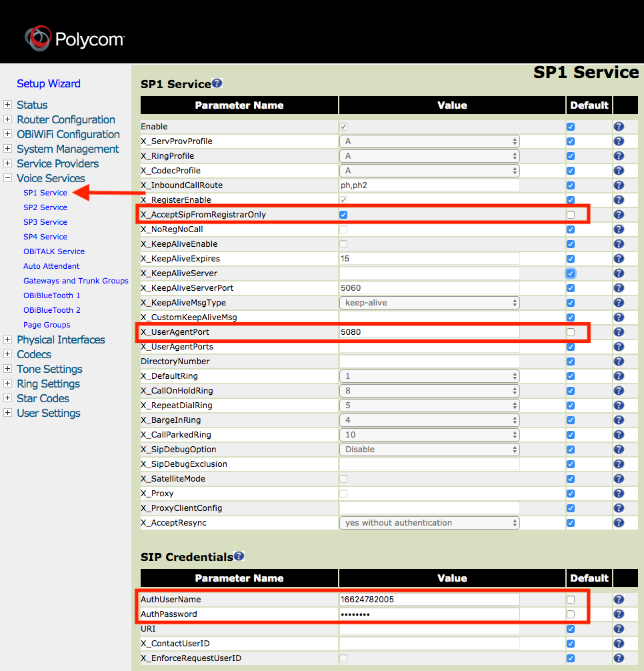Open help for AuthPassword parameter
The width and height of the screenshot is (644, 671).
pos(619,614)
